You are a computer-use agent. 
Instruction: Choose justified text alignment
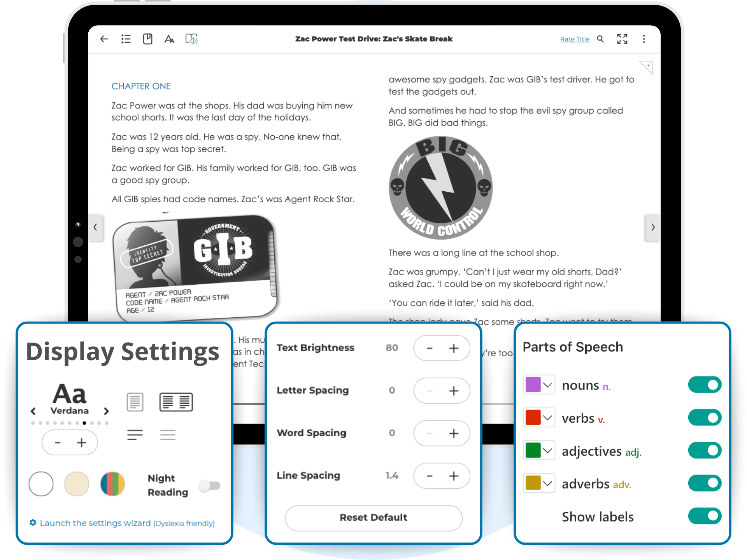tap(168, 434)
